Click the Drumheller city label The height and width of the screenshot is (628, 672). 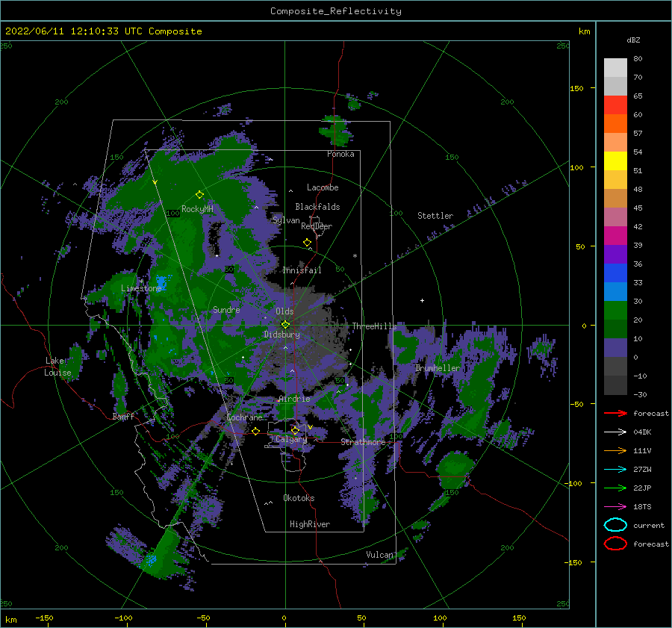(x=437, y=368)
